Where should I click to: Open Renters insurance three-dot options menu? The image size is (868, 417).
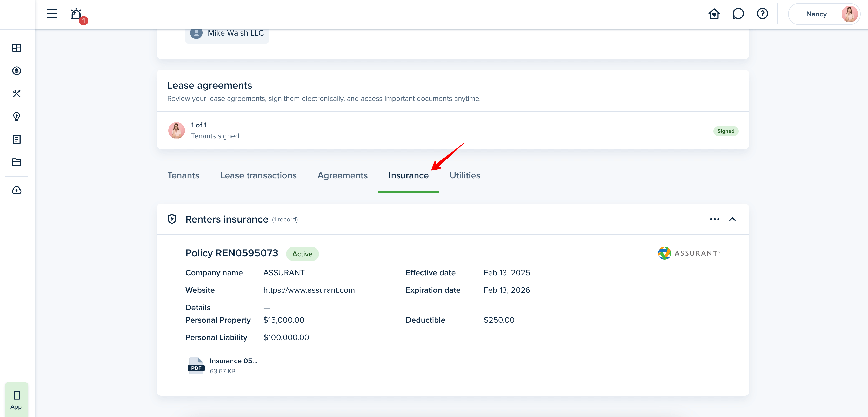714,219
